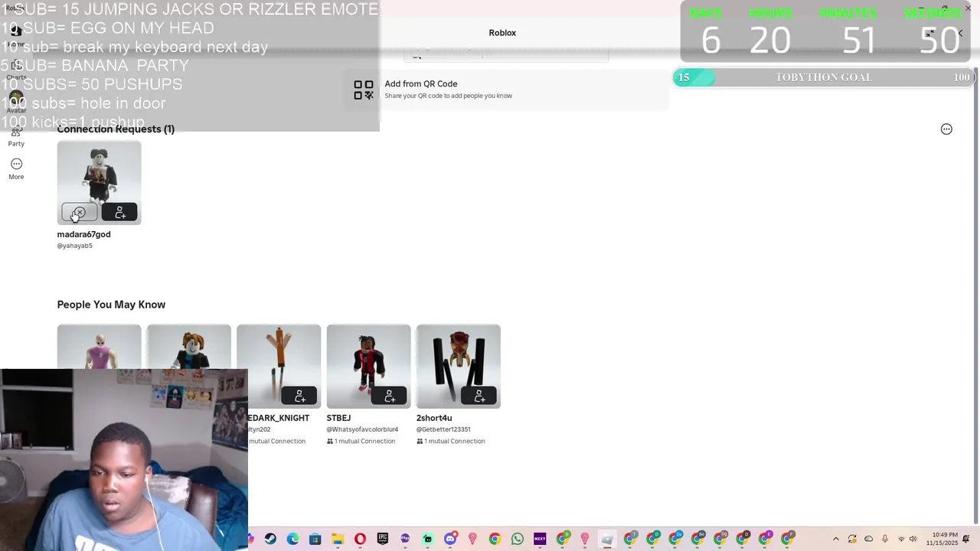Open volume control in the tray
The width and height of the screenshot is (980, 551).
(x=913, y=540)
